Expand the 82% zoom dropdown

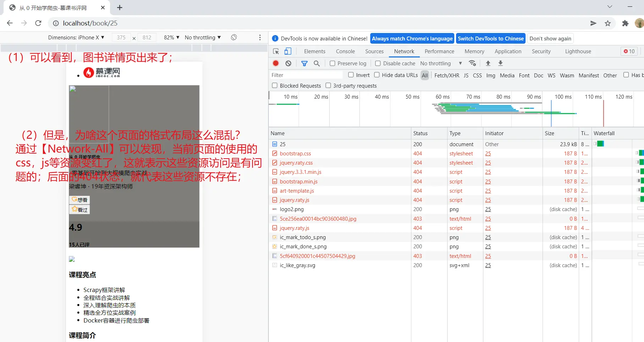click(x=172, y=38)
